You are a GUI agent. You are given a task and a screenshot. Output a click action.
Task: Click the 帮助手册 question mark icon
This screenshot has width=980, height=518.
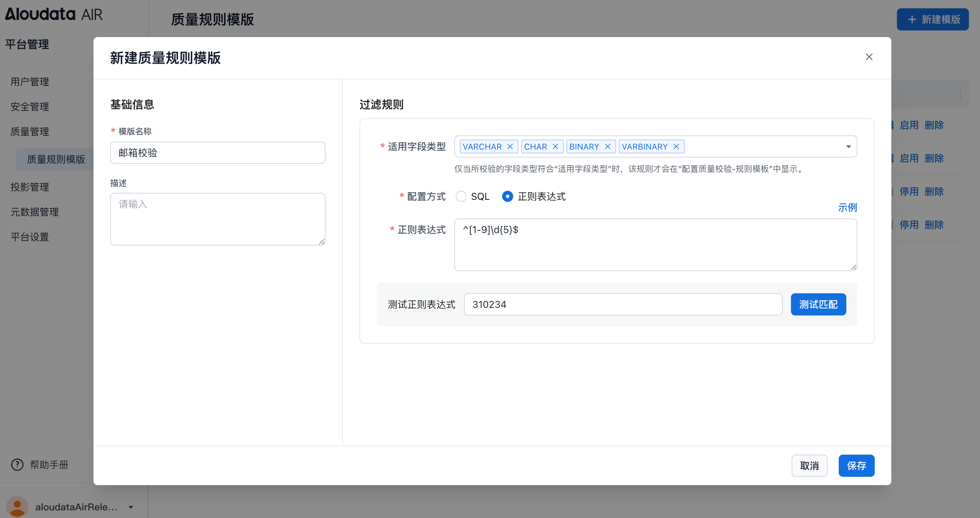click(17, 464)
